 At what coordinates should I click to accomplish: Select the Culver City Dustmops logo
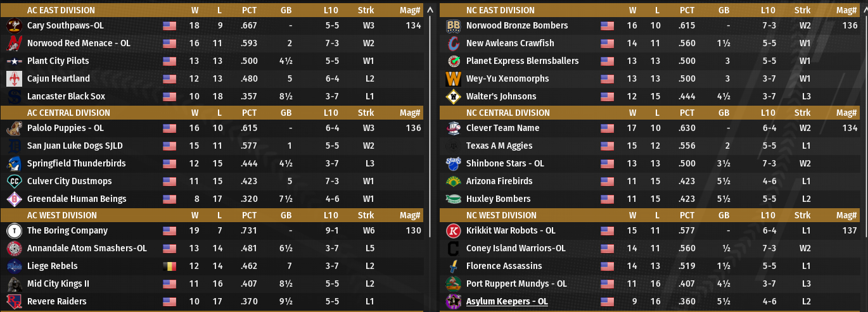pos(14,182)
